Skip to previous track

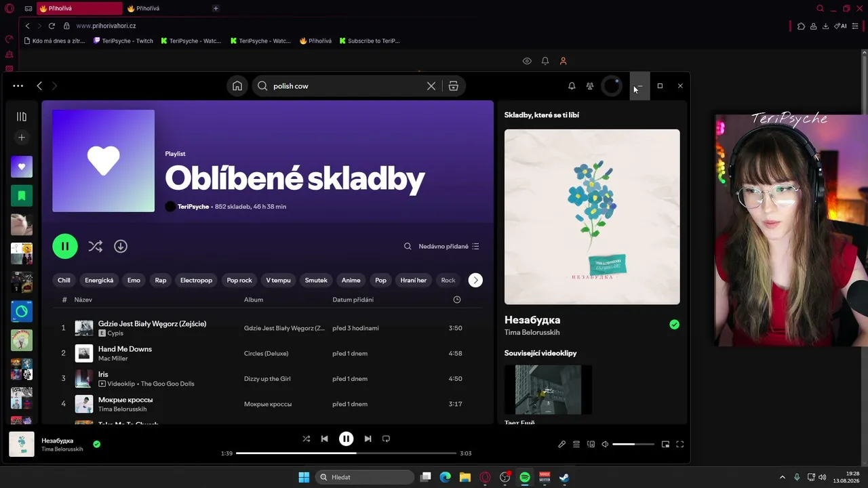(325, 439)
